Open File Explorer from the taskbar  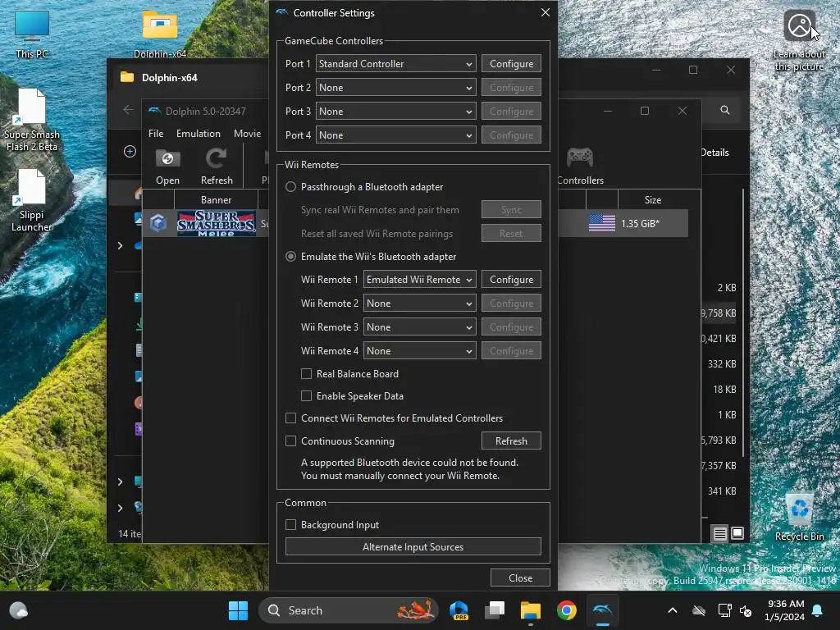(x=531, y=610)
